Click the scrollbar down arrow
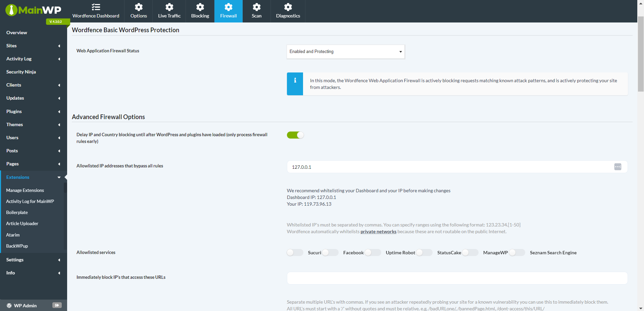Viewport: 644px width, 311px height. point(641,308)
